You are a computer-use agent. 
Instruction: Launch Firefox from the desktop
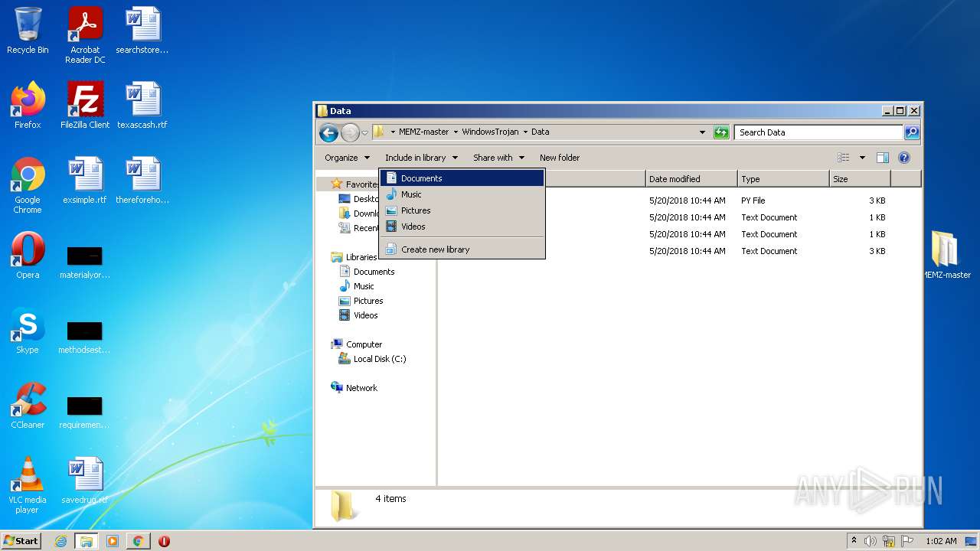pyautogui.click(x=28, y=105)
